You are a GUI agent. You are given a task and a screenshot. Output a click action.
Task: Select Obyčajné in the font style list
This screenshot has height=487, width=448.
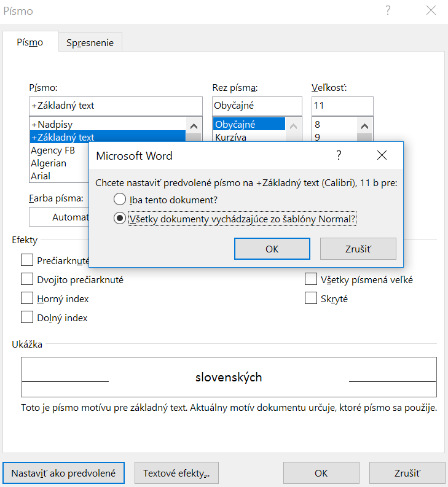click(249, 124)
